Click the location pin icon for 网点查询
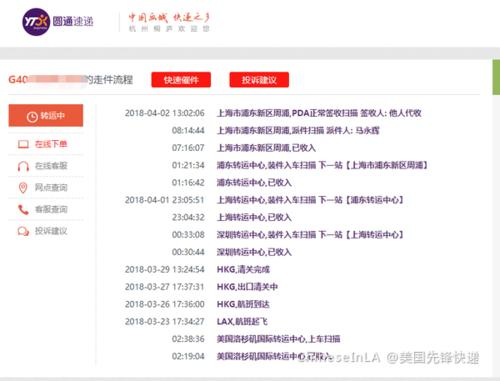 [23, 188]
